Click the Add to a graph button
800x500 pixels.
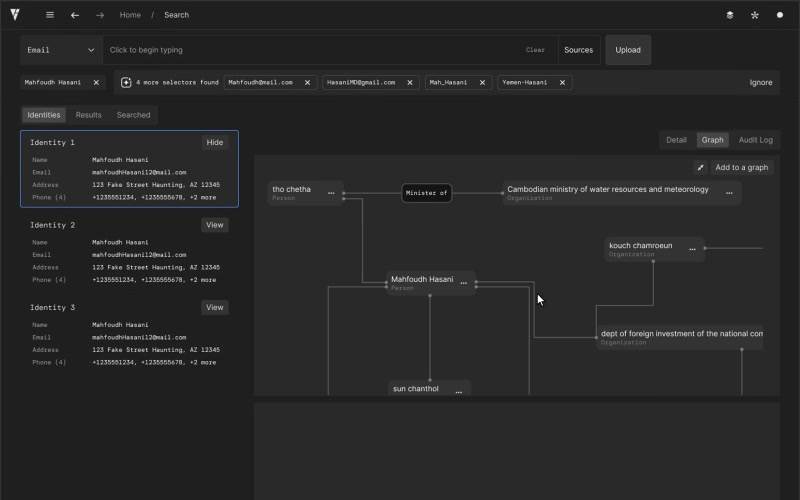click(741, 167)
